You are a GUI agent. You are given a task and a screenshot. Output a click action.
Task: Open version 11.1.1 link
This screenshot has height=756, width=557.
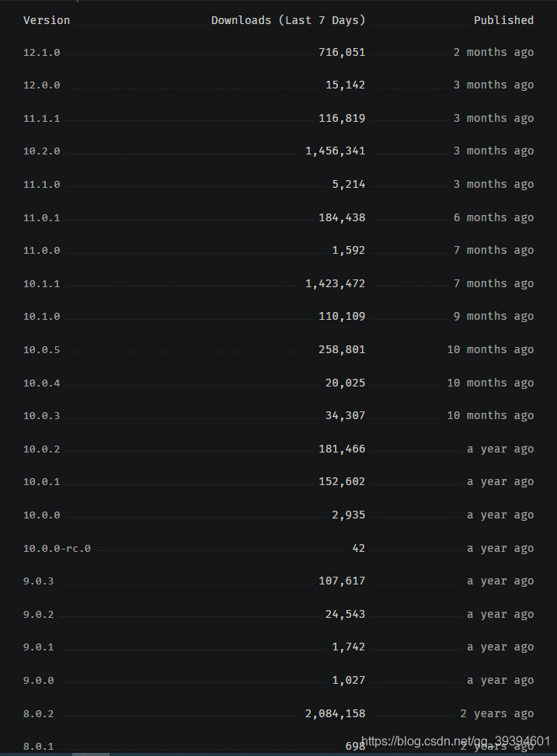(x=41, y=119)
